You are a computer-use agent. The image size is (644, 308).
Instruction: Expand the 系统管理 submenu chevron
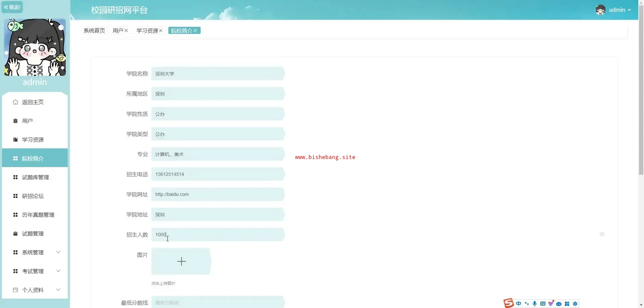click(x=58, y=252)
